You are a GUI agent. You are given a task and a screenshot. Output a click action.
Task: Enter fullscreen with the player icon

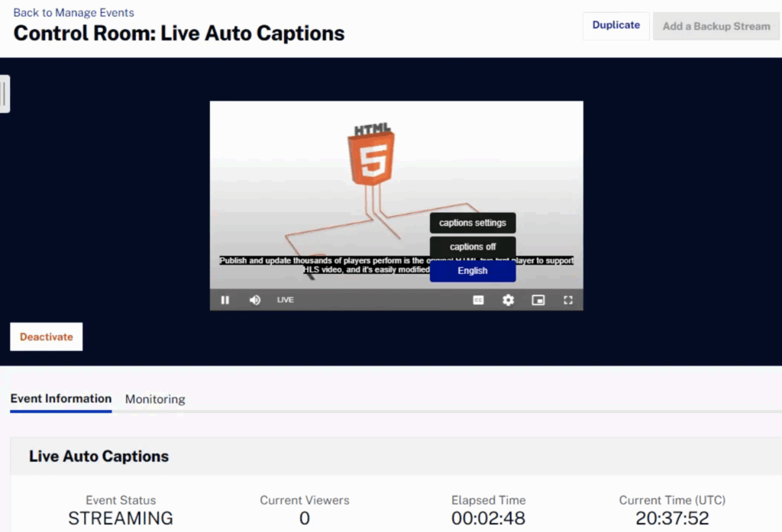[x=568, y=300]
